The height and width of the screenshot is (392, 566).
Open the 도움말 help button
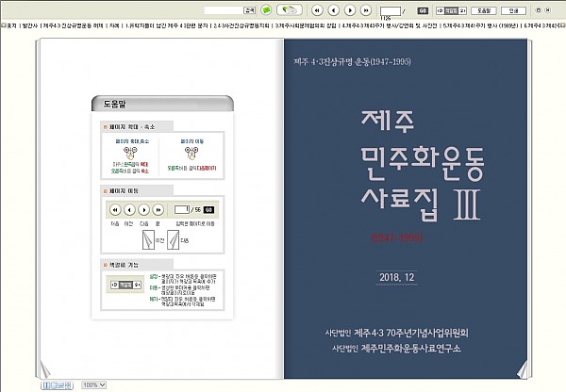pos(484,10)
